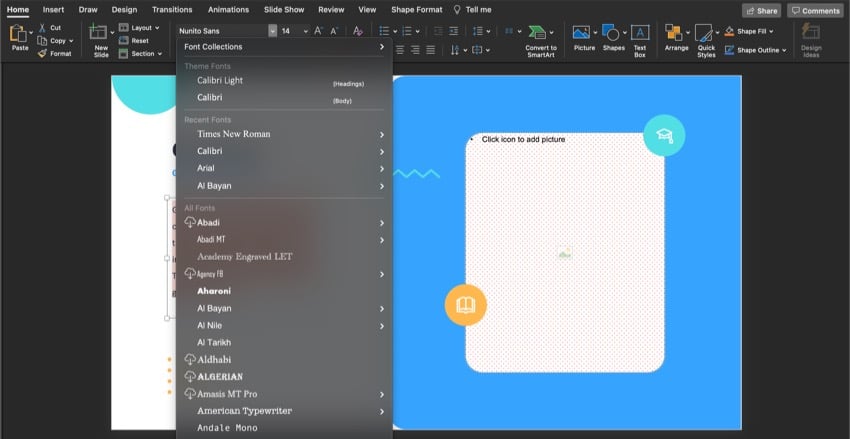Click the Share button
850x439 pixels.
(761, 10)
